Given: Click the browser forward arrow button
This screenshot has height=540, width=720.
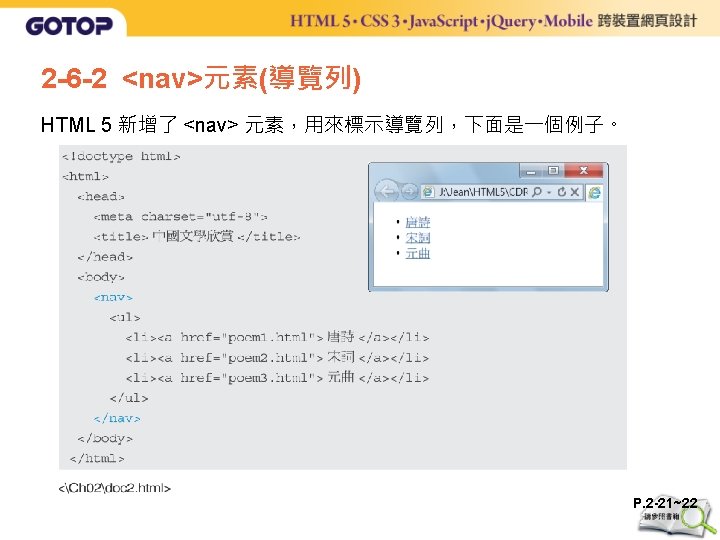Looking at the screenshot, I should tap(409, 191).
